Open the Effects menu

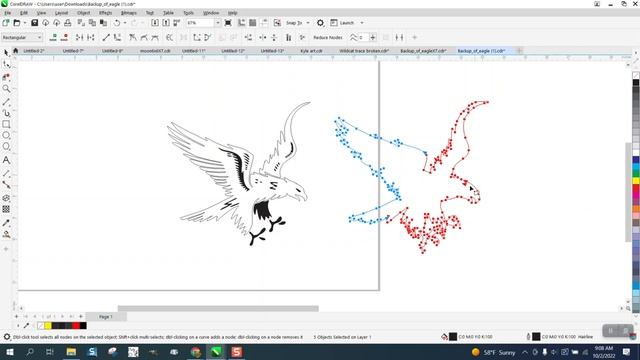(x=105, y=13)
